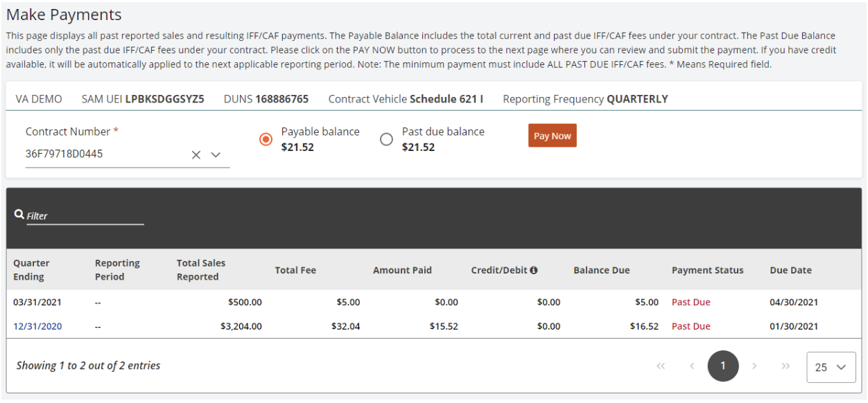
Task: Click Reporting Frequency QUARTERLY text
Action: coord(585,99)
